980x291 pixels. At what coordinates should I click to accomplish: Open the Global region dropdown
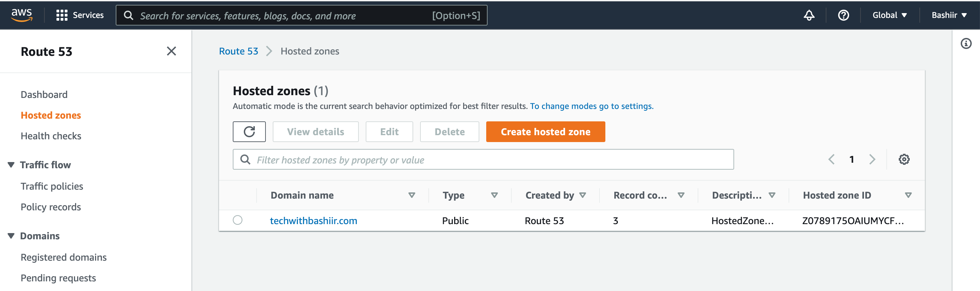[889, 15]
